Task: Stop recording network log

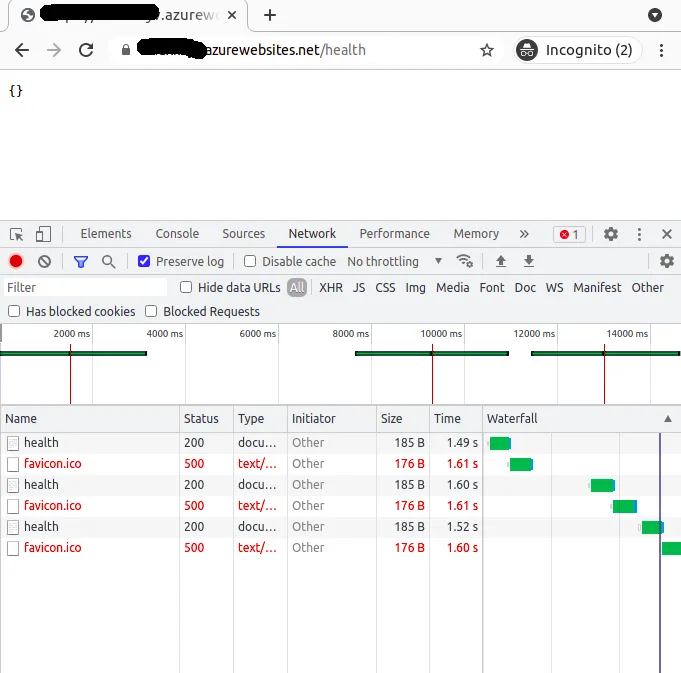Action: pos(16,261)
